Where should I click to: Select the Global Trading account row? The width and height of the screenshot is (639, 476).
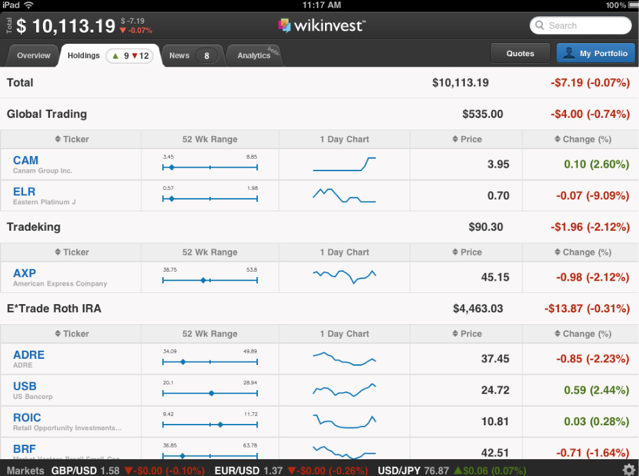tap(320, 114)
